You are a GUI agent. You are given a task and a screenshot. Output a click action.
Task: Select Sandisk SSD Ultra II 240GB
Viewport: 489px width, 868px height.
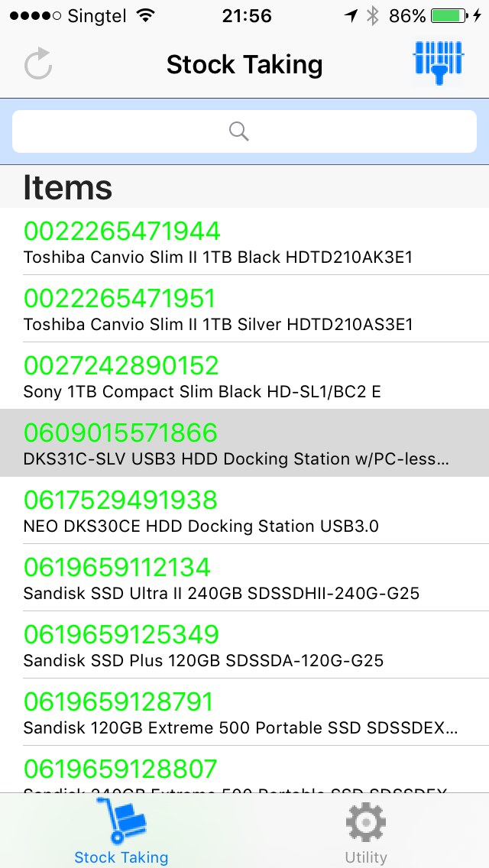222,593
